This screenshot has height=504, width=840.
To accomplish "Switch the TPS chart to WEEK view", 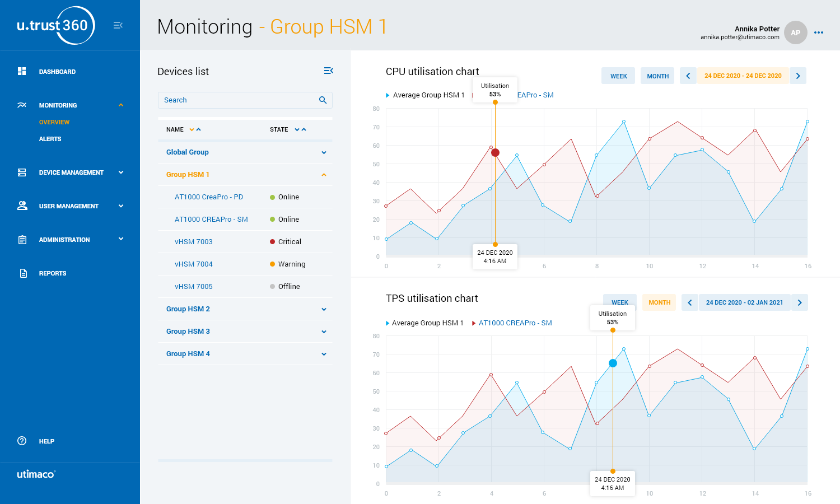I will [x=620, y=302].
